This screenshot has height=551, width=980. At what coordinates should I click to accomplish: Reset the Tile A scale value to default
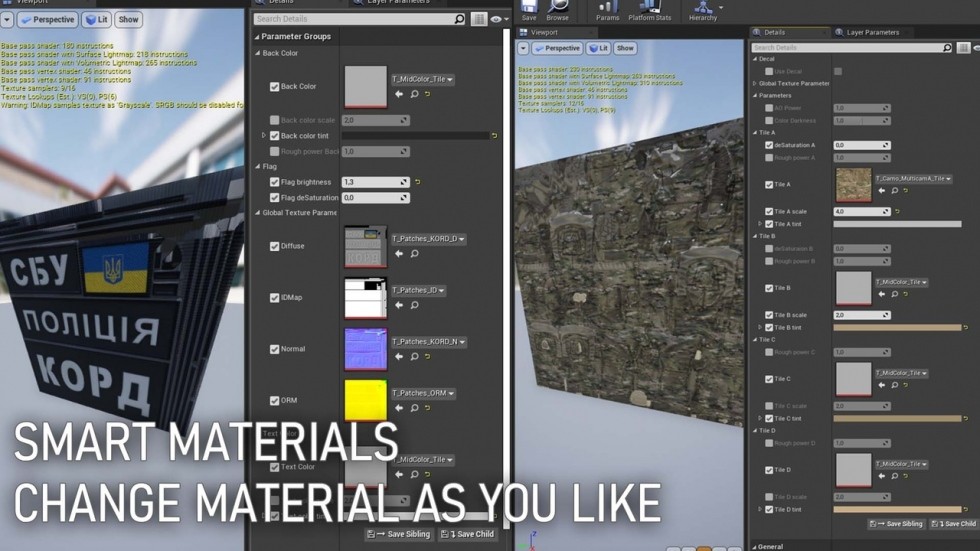click(x=898, y=212)
